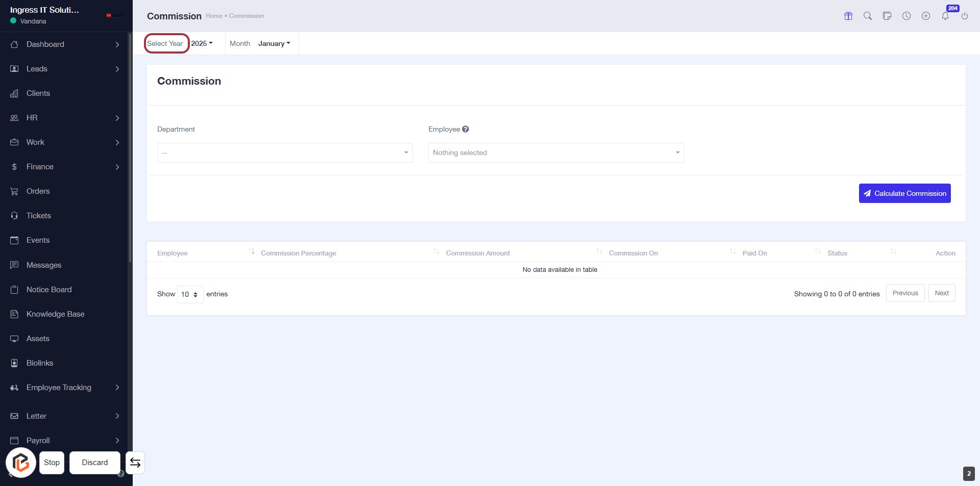Click the clock timer icon
The width and height of the screenshot is (980, 486).
tap(906, 16)
